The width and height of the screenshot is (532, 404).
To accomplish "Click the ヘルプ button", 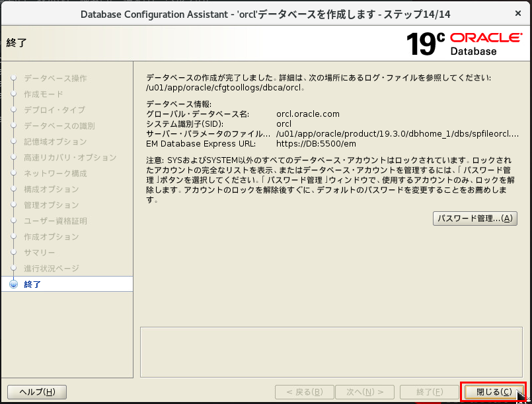I will (x=37, y=391).
